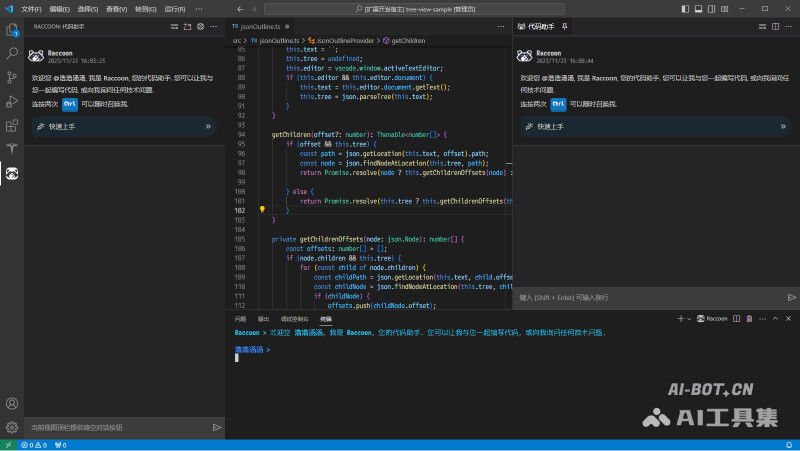Open the Explorer view in activity bar

[x=12, y=30]
